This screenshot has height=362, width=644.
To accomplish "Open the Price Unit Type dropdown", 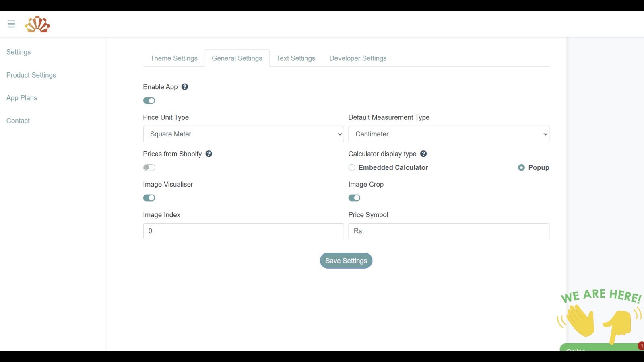I will click(x=243, y=134).
